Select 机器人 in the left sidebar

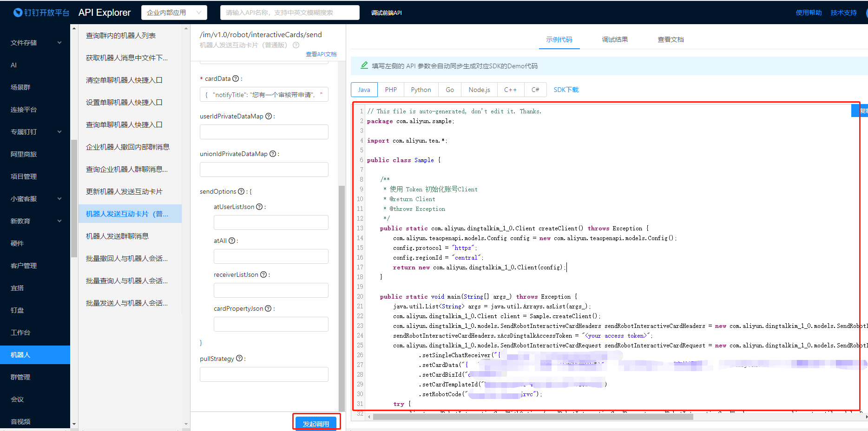(x=35, y=355)
